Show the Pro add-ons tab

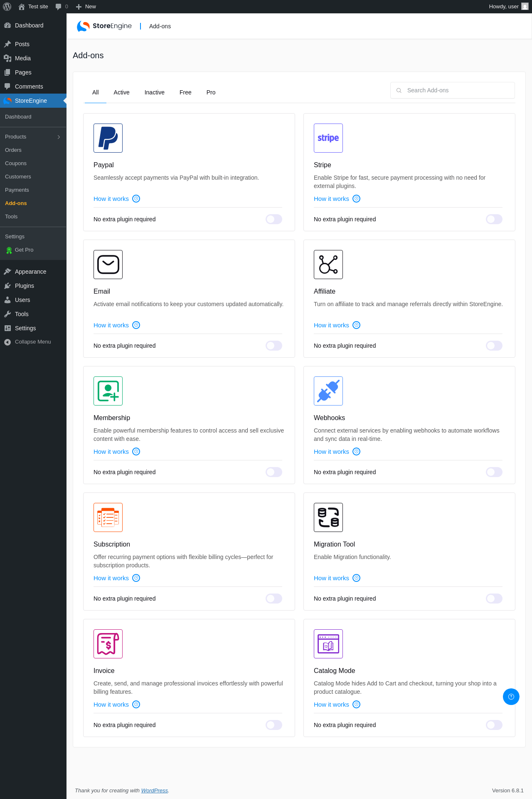pos(211,92)
